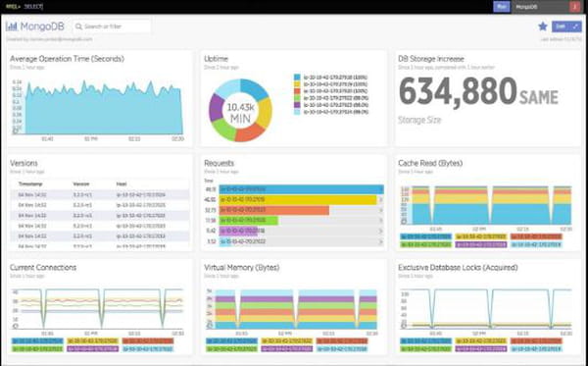This screenshot has height=366, width=588.
Task: Open the Uptime widget title
Action: 216,59
